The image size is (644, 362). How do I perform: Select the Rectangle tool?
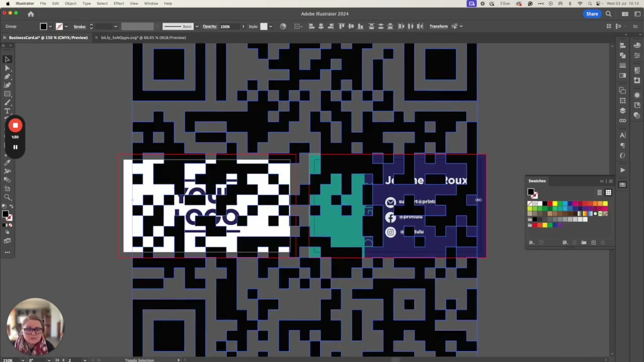(8, 94)
